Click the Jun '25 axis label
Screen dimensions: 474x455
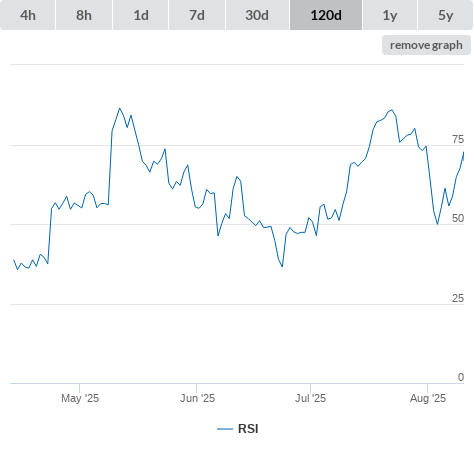pyautogui.click(x=197, y=398)
